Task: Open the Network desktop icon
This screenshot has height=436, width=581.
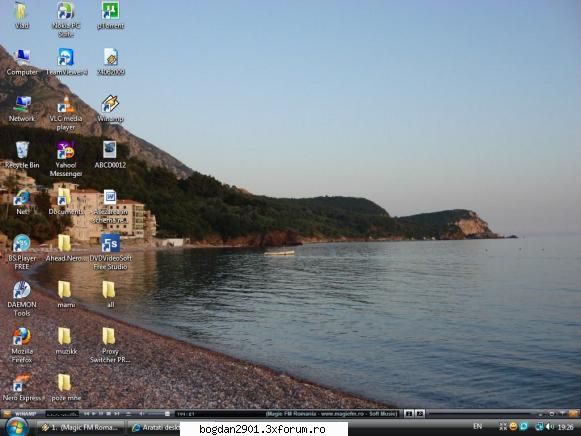Action: [x=22, y=108]
